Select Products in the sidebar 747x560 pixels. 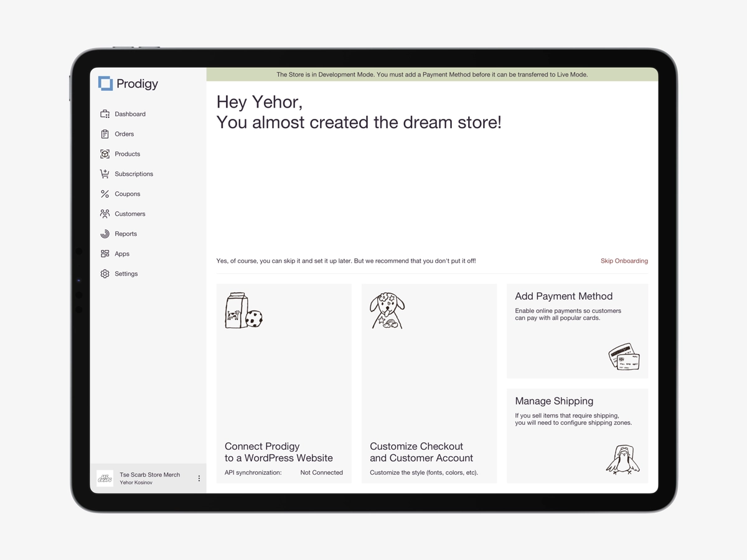pos(128,154)
